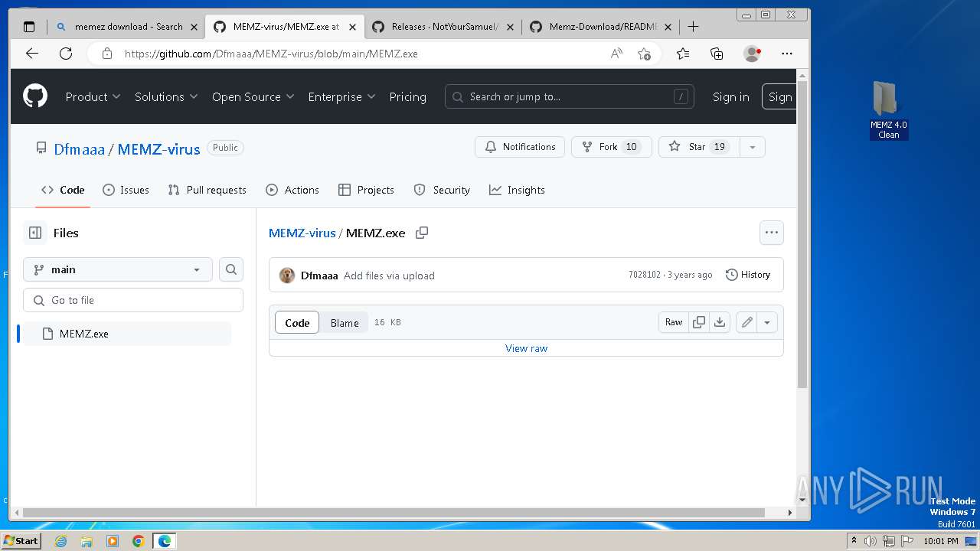Open edit options dropdown arrow beside pencil
The width and height of the screenshot is (980, 551).
click(767, 322)
